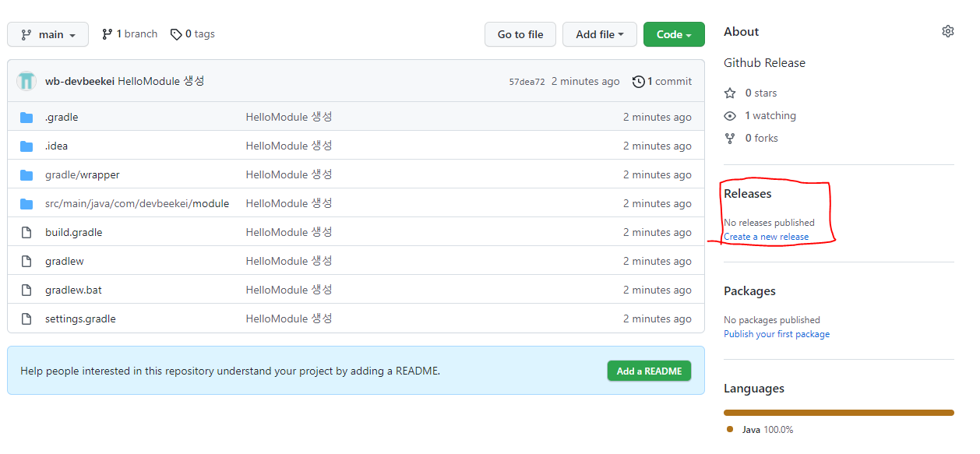Open the main branch dropdown
Viewport: 980px width, 454px height.
(x=48, y=34)
